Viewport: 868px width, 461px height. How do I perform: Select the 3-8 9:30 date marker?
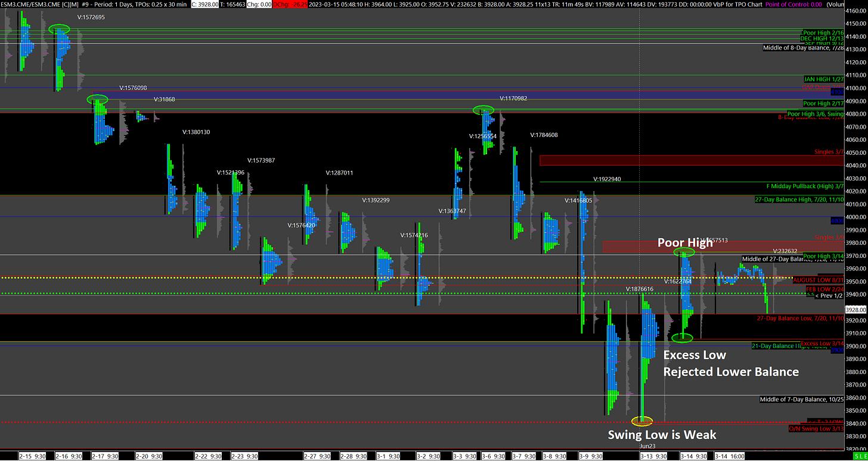pyautogui.click(x=553, y=456)
